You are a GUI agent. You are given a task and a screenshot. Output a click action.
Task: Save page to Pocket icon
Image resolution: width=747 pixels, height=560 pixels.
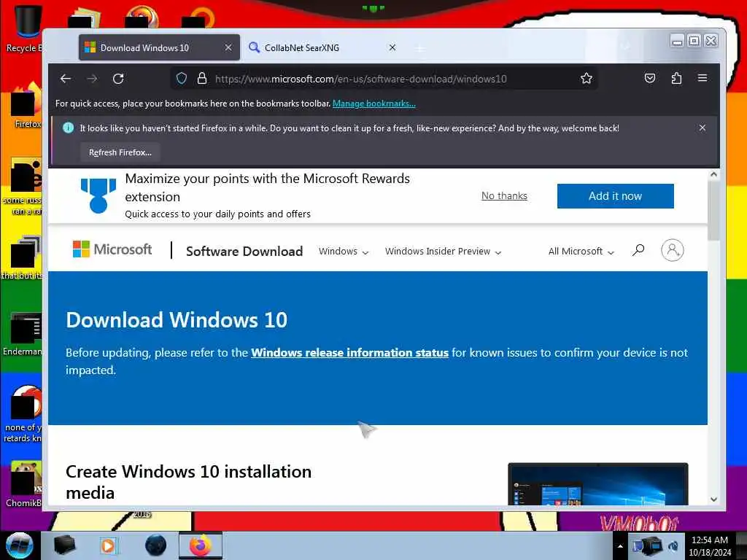[x=650, y=78]
